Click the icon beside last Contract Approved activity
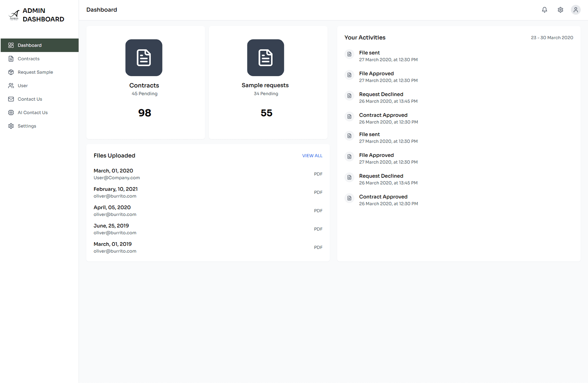This screenshot has height=383, width=588. 349,198
